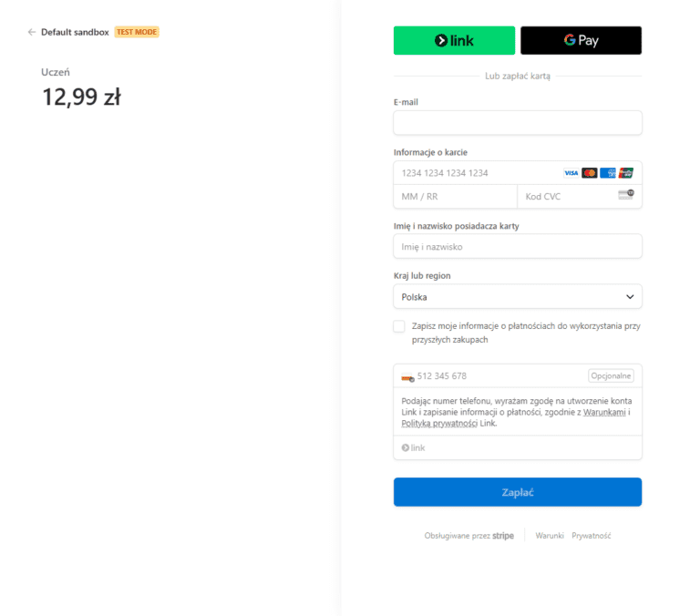The height and width of the screenshot is (616, 700).
Task: Open the Warunki footer link
Action: coord(550,536)
